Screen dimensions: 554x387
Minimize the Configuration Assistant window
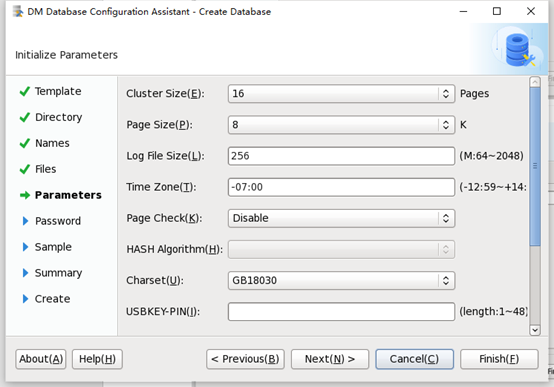pyautogui.click(x=463, y=12)
